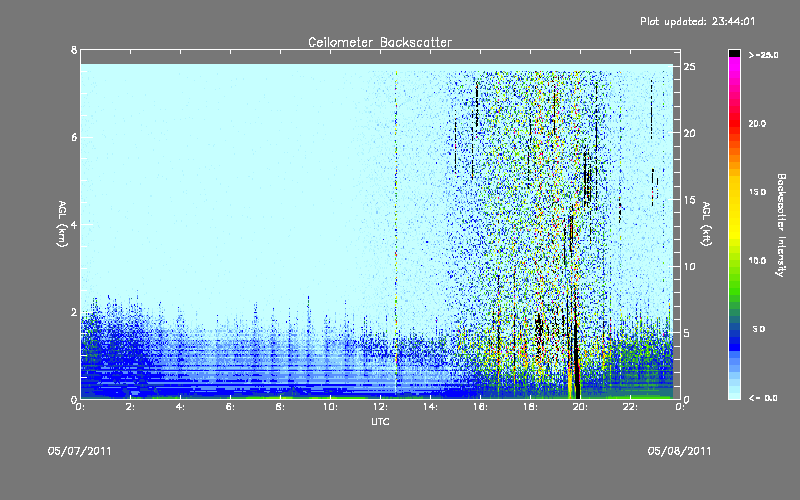Click the start date 05/07/2011
This screenshot has height=500, width=800.
[80, 451]
